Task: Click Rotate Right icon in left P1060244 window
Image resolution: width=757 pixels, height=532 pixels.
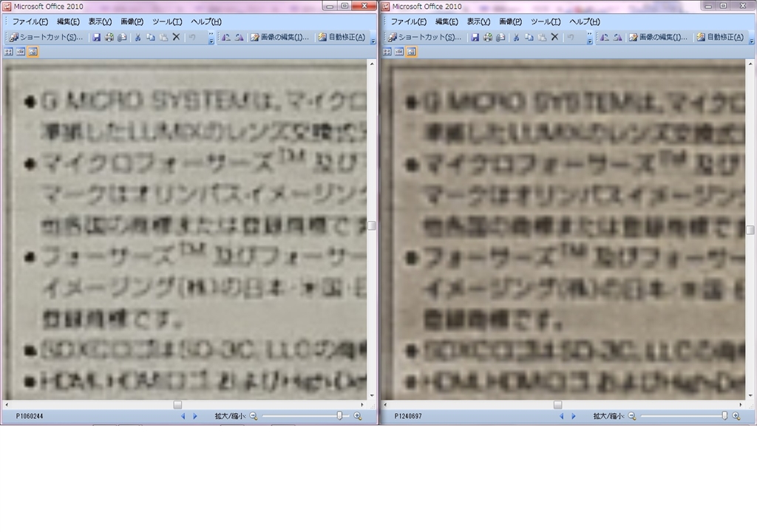Action: coord(239,37)
